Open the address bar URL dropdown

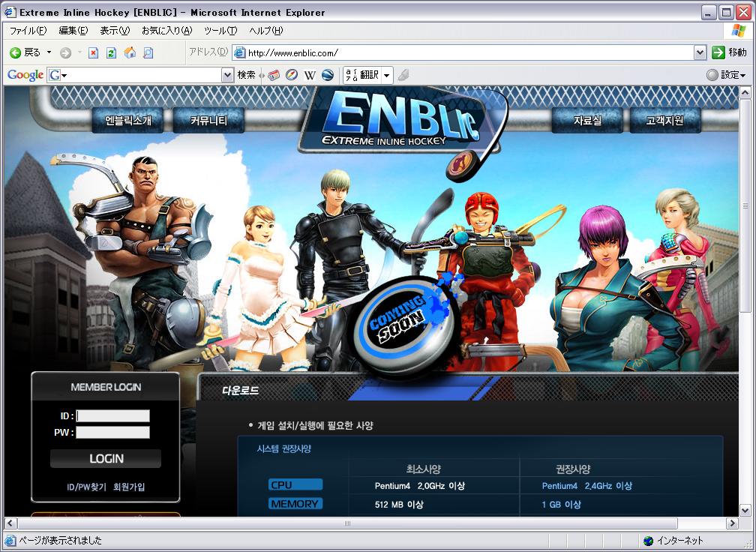coord(700,52)
